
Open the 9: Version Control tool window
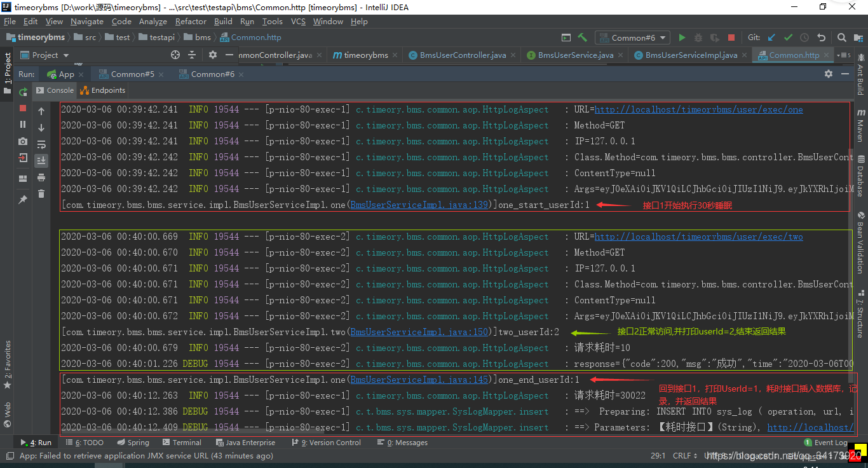tap(326, 443)
